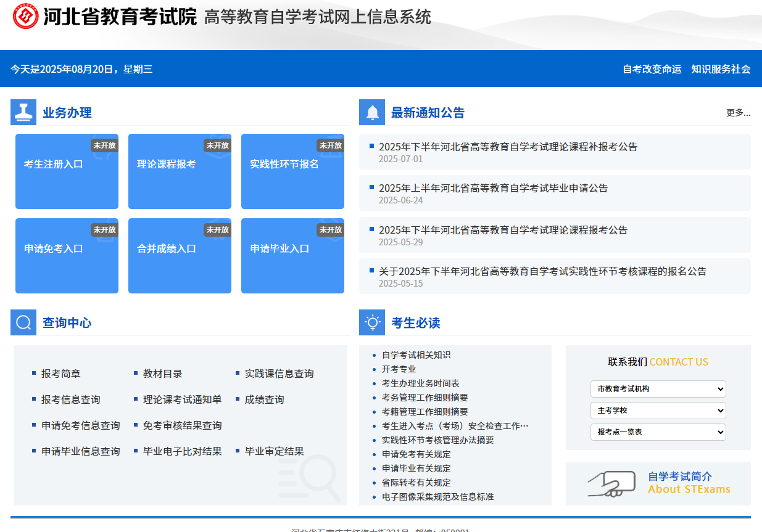Viewport: 762px width, 532px height.
Task: Click the 未开放 badge on 理论课程报考
Action: pyautogui.click(x=218, y=145)
